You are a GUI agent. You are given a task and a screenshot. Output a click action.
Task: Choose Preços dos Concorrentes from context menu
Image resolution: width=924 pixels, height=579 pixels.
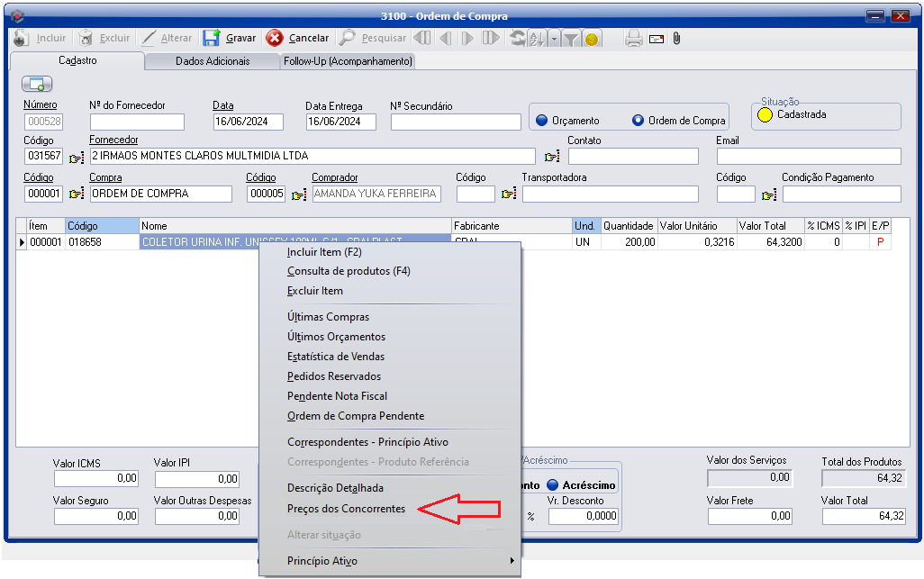(346, 509)
